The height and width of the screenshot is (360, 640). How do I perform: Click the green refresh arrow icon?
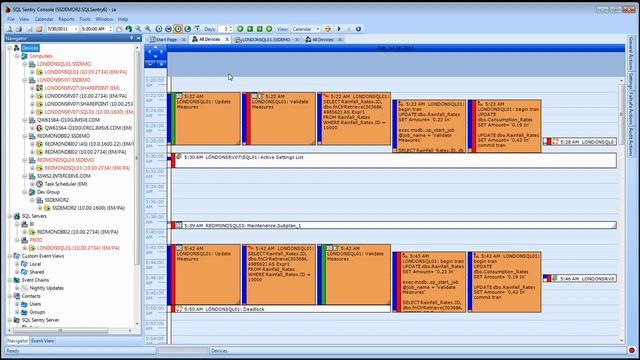129,29
